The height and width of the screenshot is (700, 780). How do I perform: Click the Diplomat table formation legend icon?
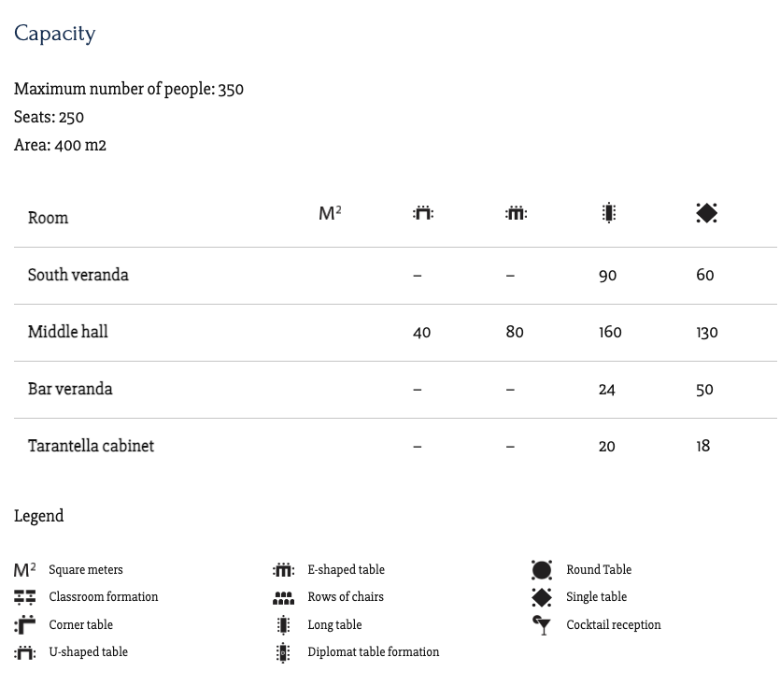[283, 652]
